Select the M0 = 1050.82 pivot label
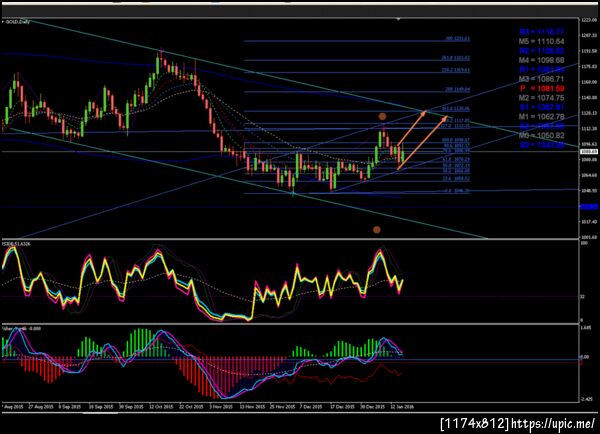This screenshot has width=600, height=434. click(x=541, y=135)
